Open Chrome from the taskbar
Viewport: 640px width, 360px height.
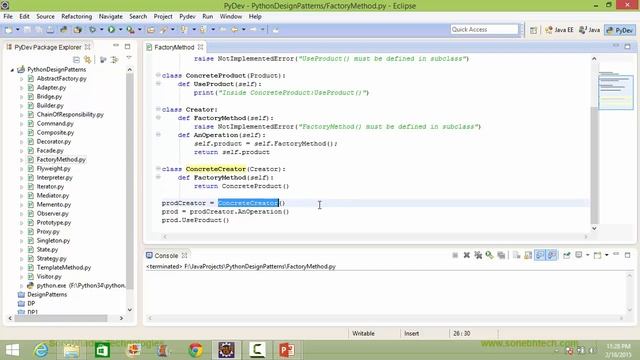(196, 350)
